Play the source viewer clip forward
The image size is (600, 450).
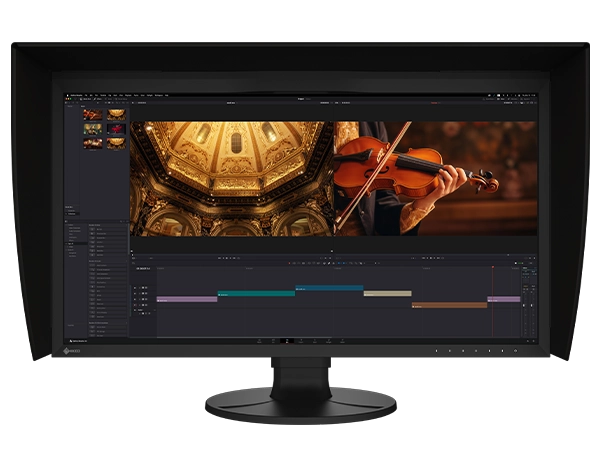[x=231, y=258]
